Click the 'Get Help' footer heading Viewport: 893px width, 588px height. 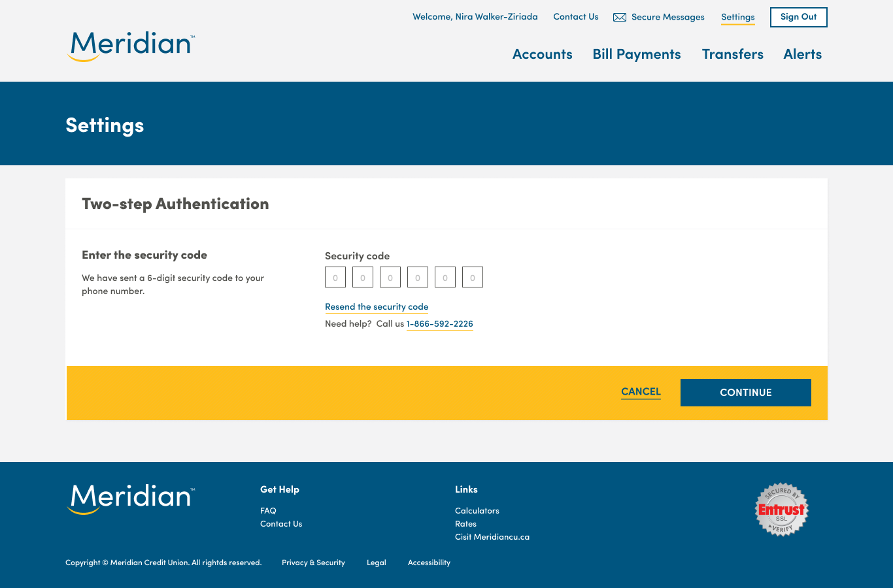280,489
